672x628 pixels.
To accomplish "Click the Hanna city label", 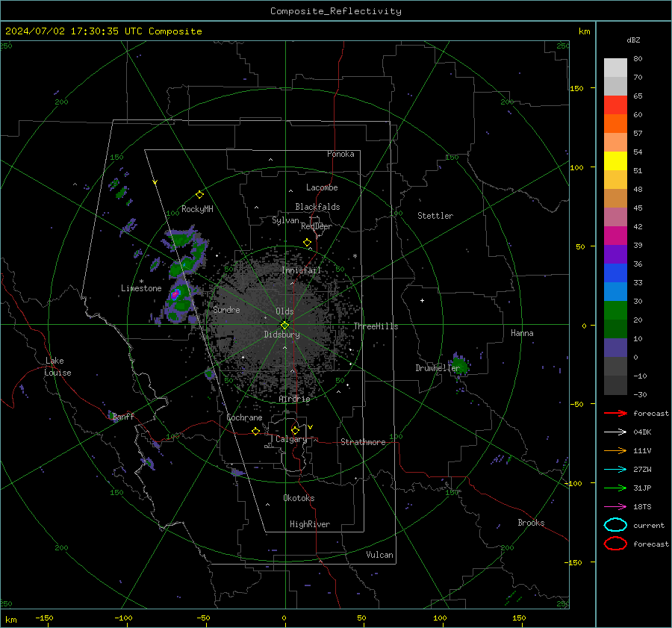I will 522,333.
